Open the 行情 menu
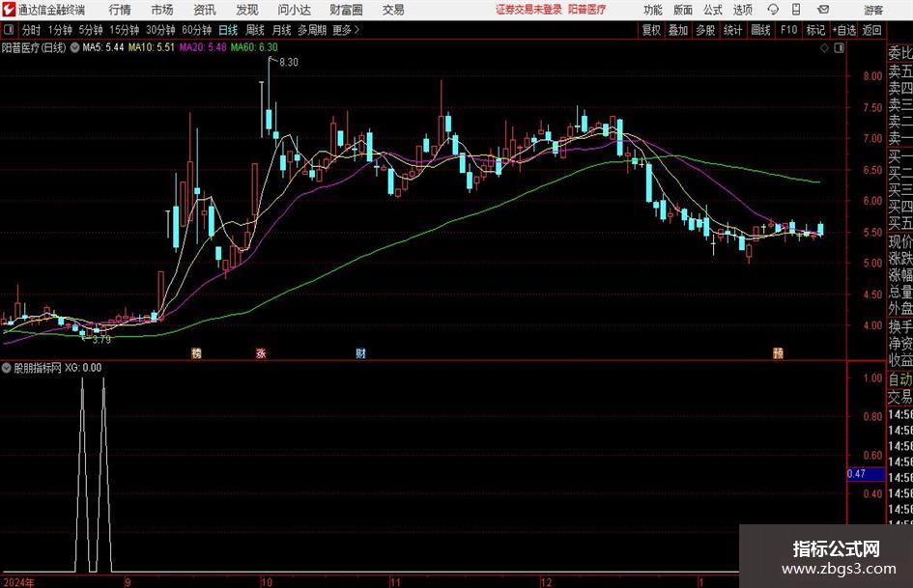The height and width of the screenshot is (588, 913). pyautogui.click(x=120, y=10)
